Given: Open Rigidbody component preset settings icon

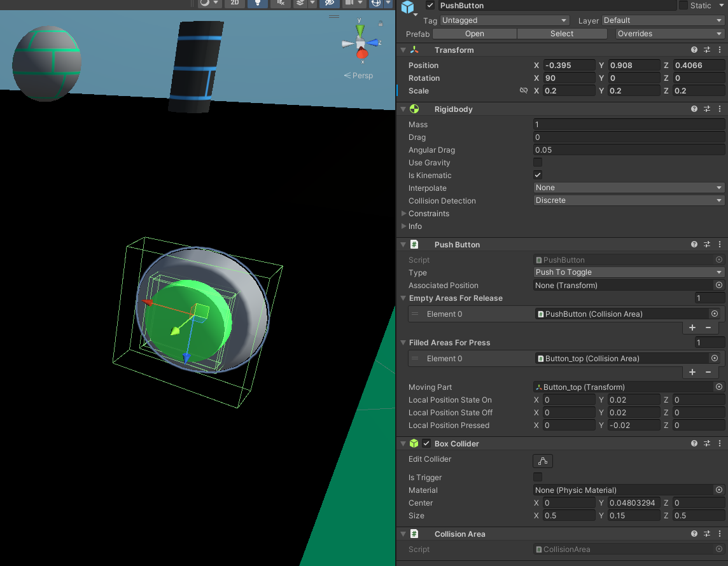Looking at the screenshot, I should point(707,109).
